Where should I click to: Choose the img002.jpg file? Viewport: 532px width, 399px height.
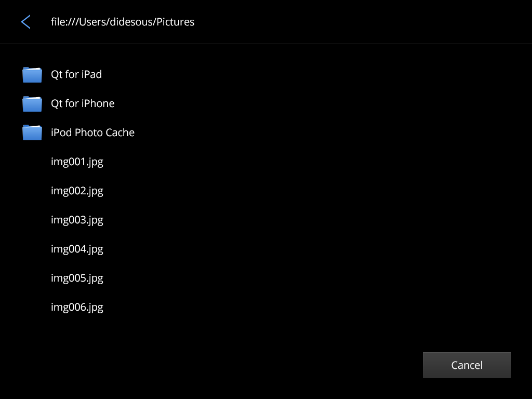[77, 191]
